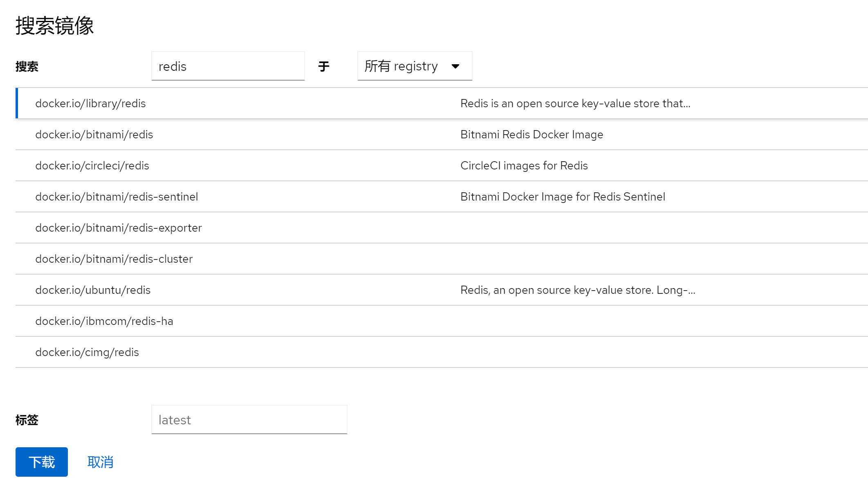
Task: Click the 取消 cancel link
Action: point(100,462)
